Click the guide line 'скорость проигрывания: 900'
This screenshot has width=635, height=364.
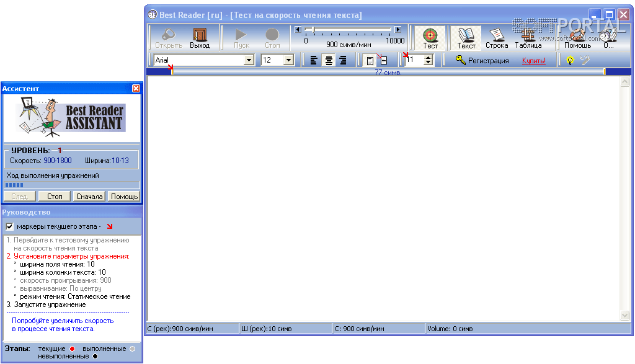coord(66,280)
